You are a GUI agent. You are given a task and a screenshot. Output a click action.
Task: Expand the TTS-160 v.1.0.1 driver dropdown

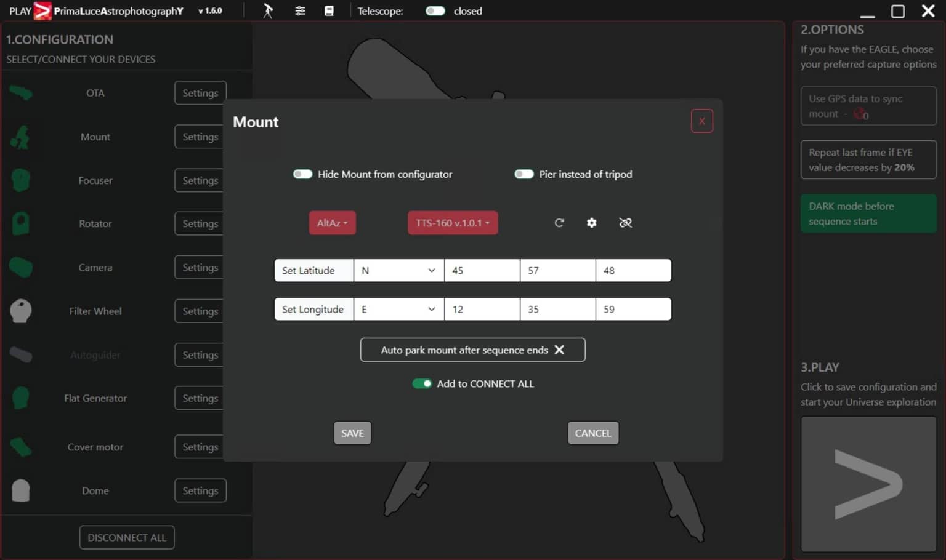tap(452, 223)
